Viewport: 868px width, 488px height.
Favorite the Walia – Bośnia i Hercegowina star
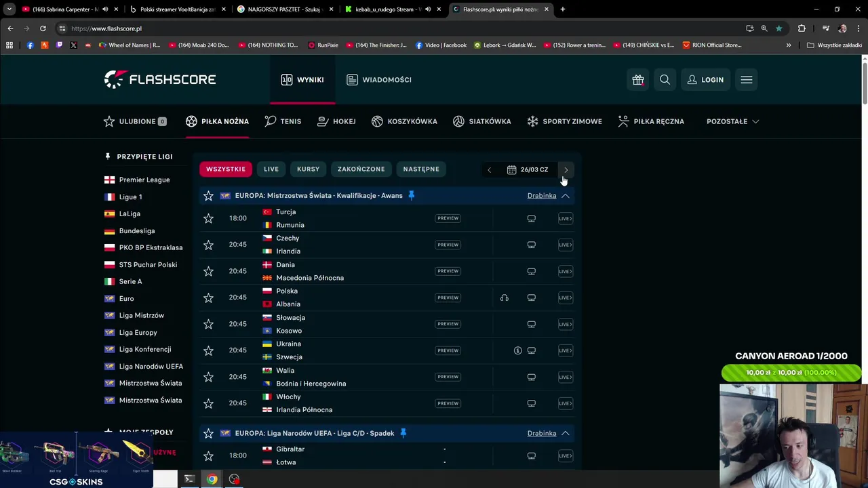coord(208,377)
